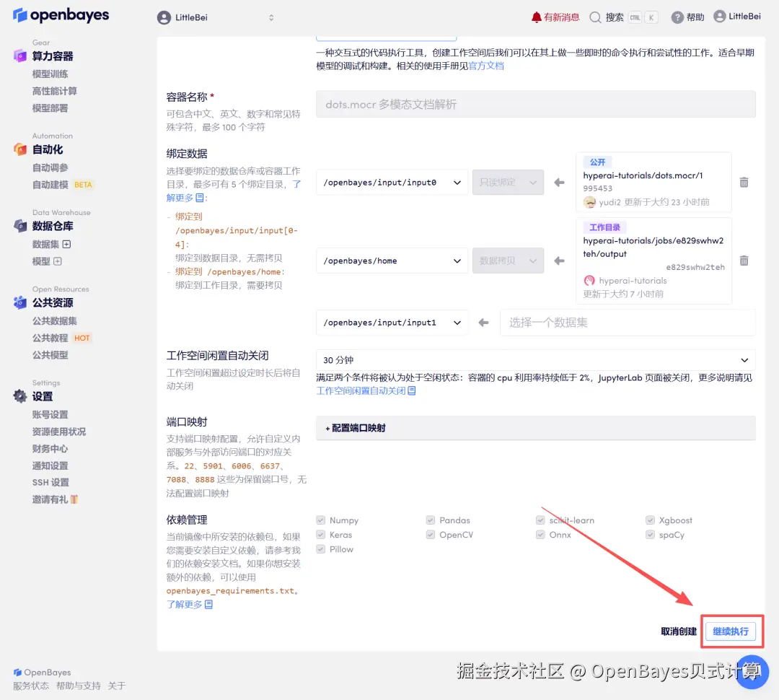Expand the 配置端口映射 section
This screenshot has width=779, height=700.
(x=535, y=428)
